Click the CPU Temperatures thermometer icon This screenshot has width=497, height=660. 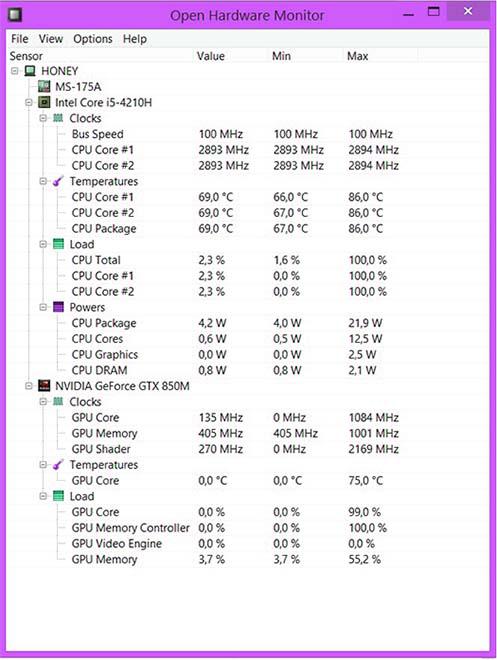point(58,181)
